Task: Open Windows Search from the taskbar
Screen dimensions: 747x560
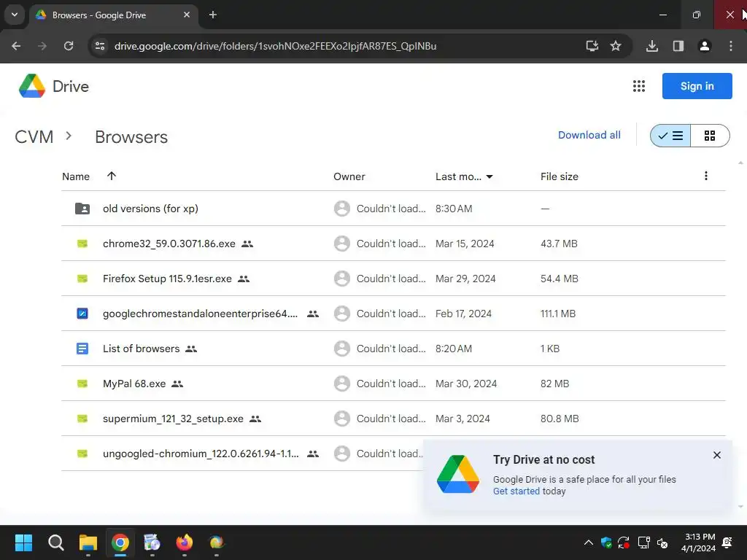Action: click(55, 542)
